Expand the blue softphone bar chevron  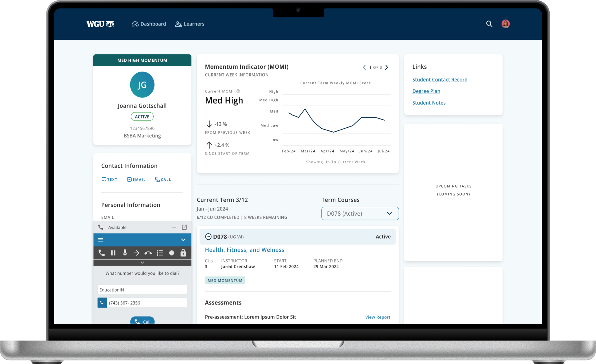[x=183, y=240]
